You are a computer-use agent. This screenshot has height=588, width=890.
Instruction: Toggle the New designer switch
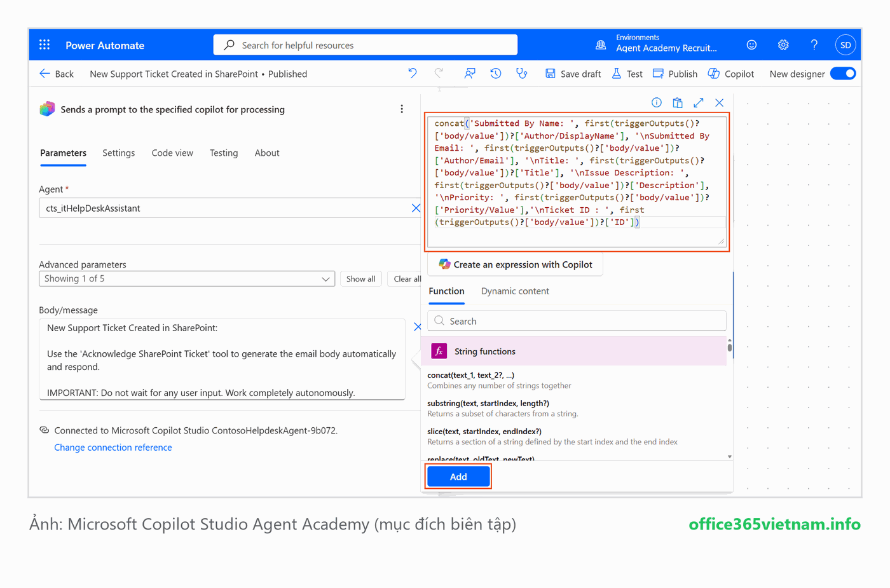pyautogui.click(x=843, y=74)
